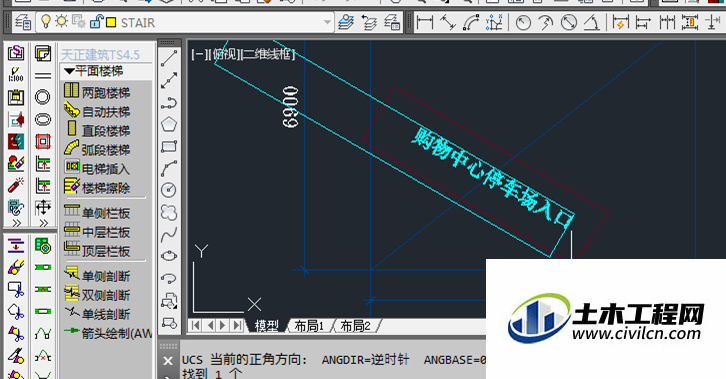Select the Ellipse Arc tool
This screenshot has width=726, height=379.
click(x=169, y=278)
